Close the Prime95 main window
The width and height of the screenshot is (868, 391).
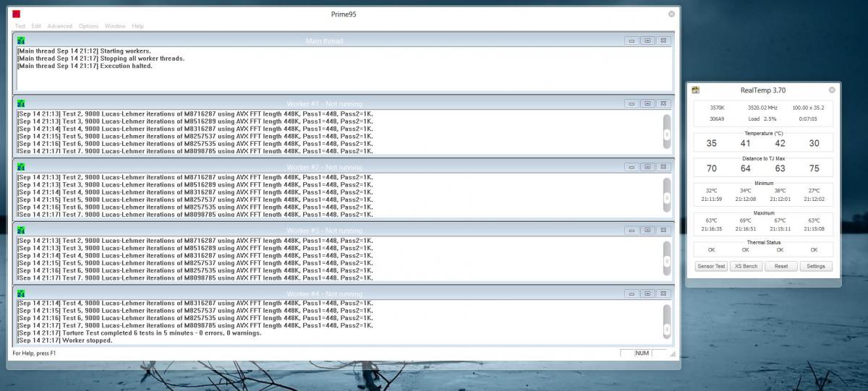[672, 14]
